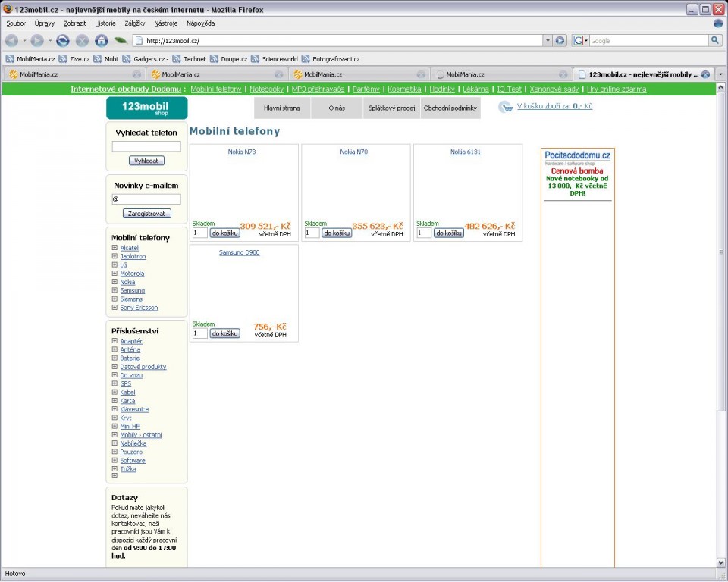Open the Siemens phone category link

[131, 299]
